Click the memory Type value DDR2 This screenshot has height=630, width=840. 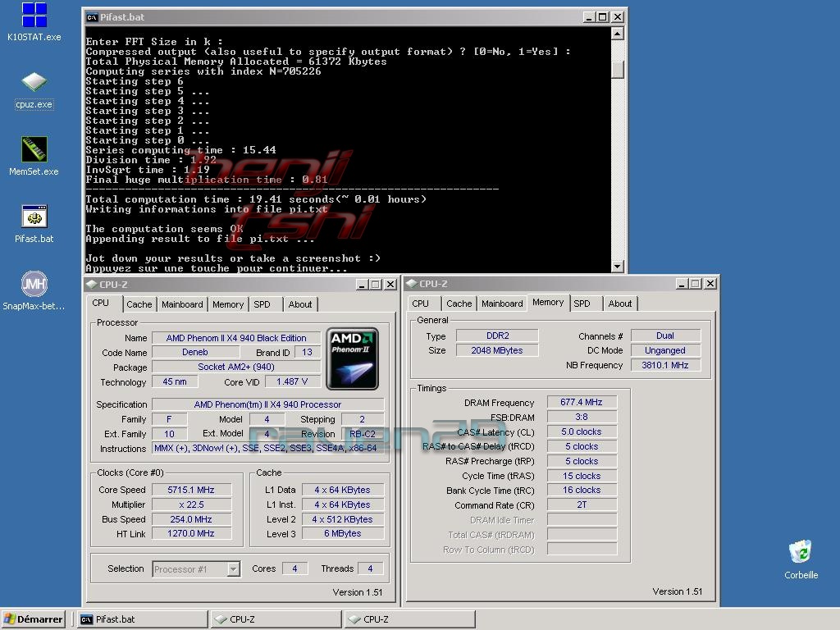coord(498,336)
